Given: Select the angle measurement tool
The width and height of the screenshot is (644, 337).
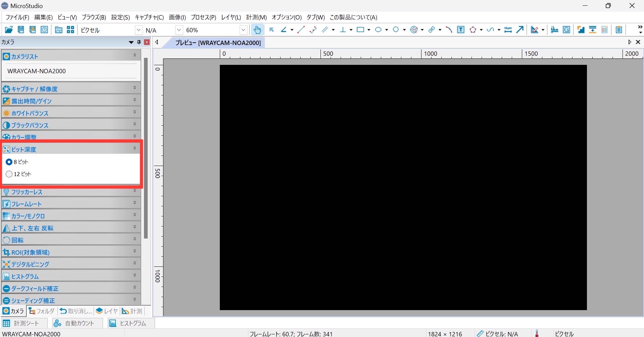Looking at the screenshot, I should coord(284,30).
